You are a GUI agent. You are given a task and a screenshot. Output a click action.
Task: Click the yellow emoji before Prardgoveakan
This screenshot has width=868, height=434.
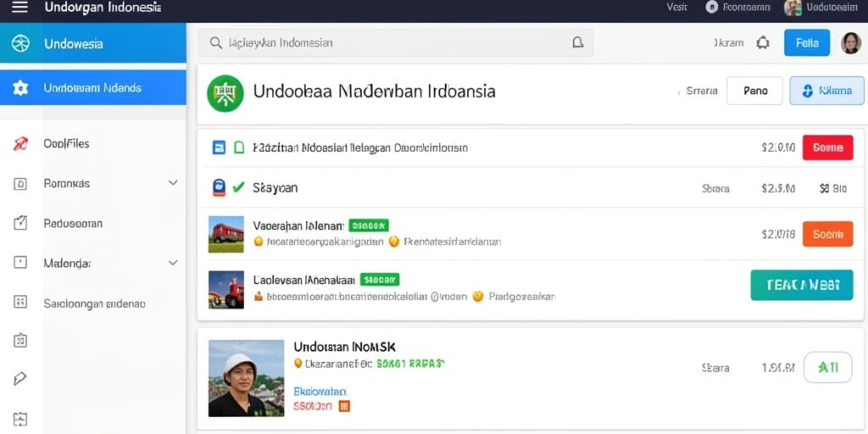pyautogui.click(x=478, y=296)
